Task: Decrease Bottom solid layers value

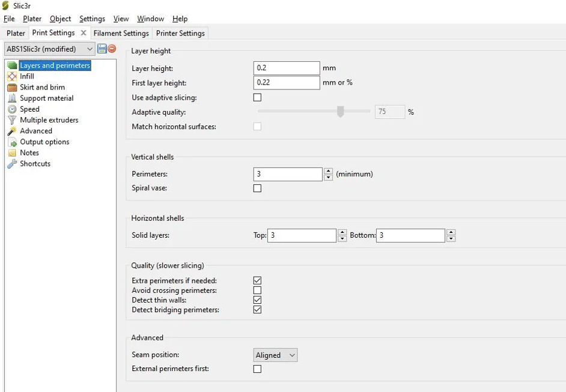Action: pos(451,239)
